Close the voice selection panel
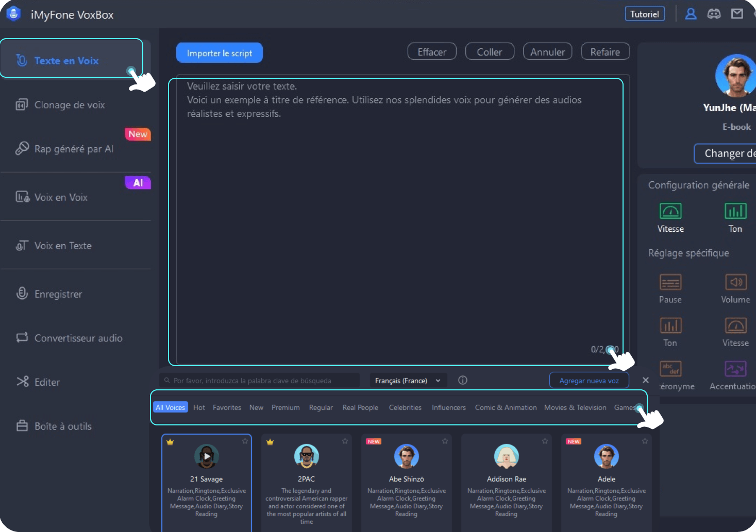 coord(646,380)
